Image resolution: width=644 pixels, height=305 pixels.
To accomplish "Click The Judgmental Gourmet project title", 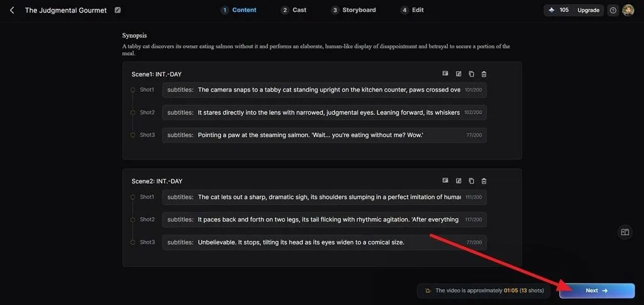I will (x=65, y=10).
